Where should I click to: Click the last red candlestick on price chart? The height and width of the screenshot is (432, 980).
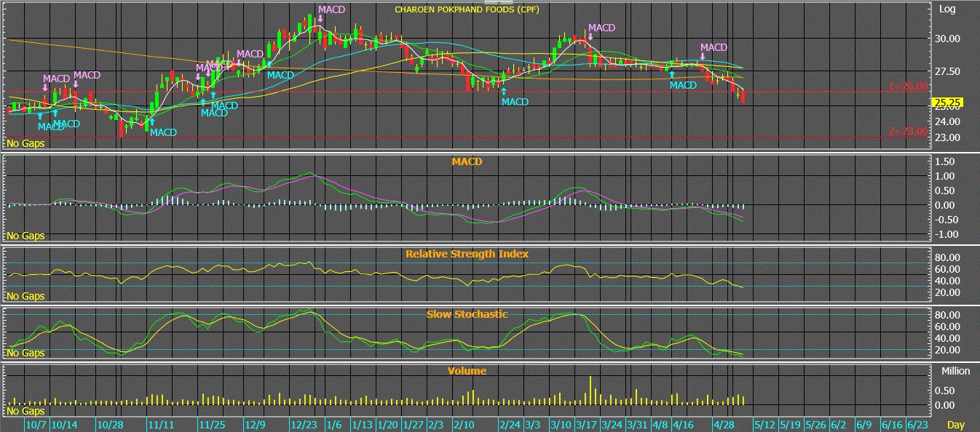[x=743, y=96]
